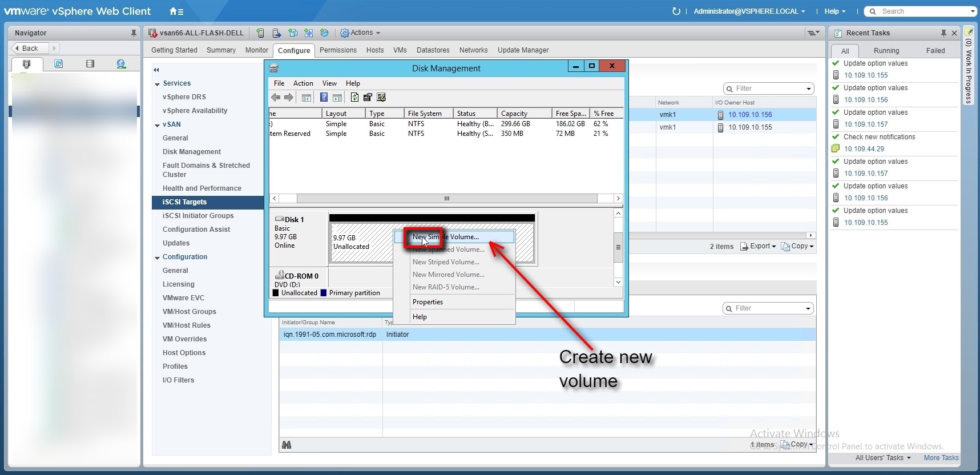
Task: Switch to the Storage inventory icon
Action: tap(90, 64)
